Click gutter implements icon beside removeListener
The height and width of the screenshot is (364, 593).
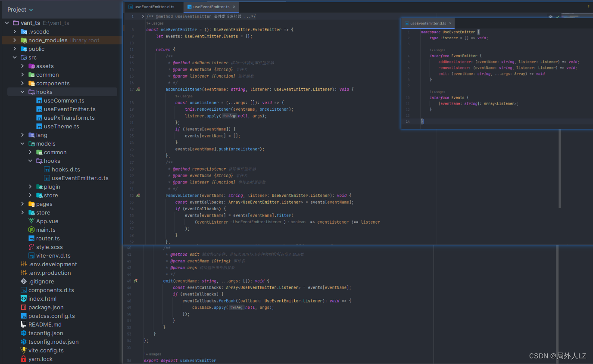(x=138, y=196)
